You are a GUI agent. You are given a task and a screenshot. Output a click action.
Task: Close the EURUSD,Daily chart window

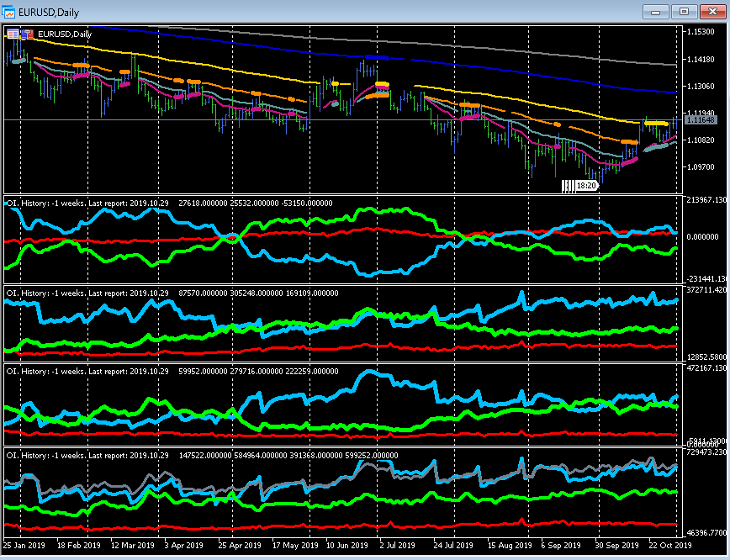point(712,12)
